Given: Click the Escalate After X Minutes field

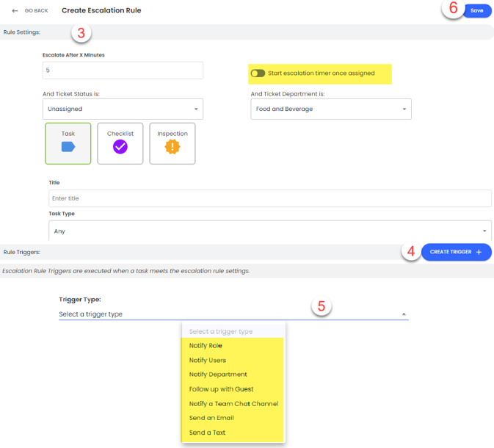Looking at the screenshot, I should click(x=123, y=71).
